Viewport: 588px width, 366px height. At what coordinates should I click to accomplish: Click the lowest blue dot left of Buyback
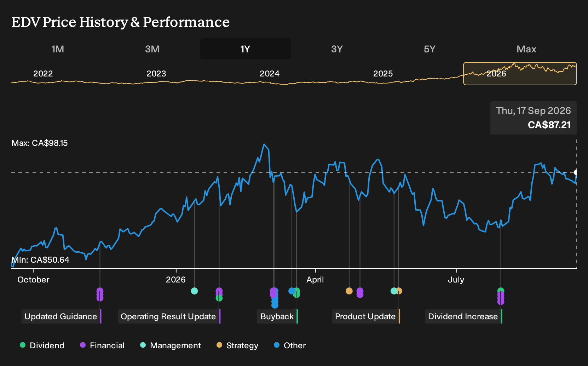(x=275, y=305)
